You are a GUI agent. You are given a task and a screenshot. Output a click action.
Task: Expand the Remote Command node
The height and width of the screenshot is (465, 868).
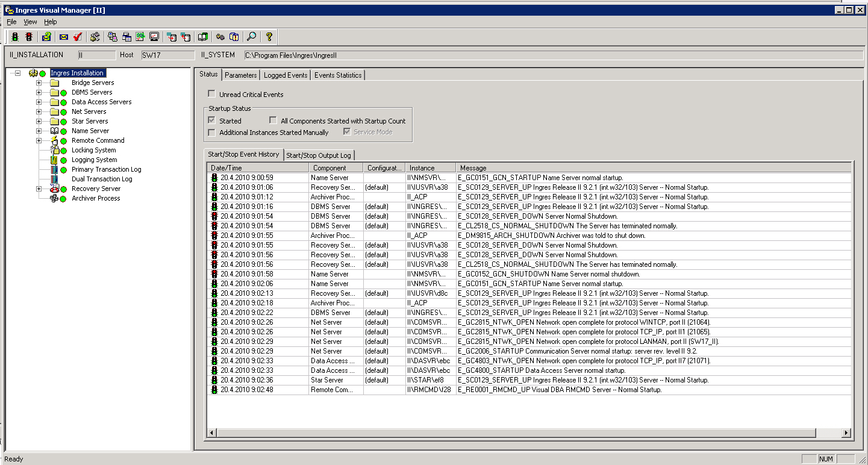39,140
